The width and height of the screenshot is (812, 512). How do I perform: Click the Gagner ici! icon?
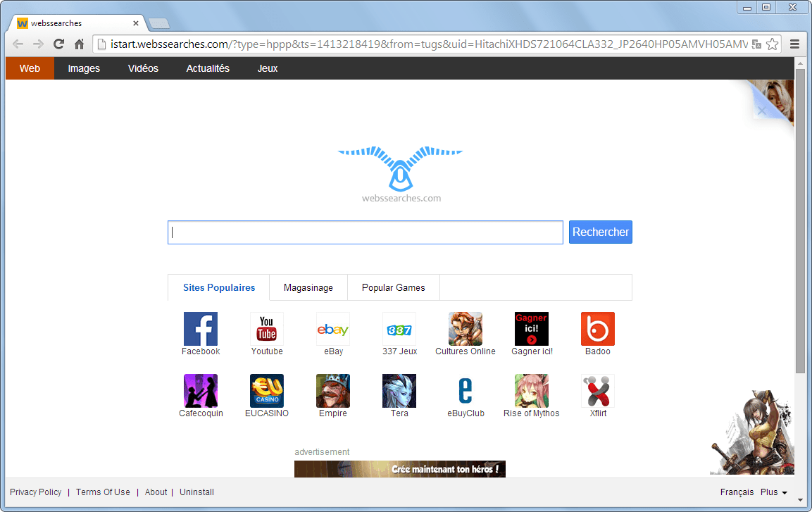point(531,329)
